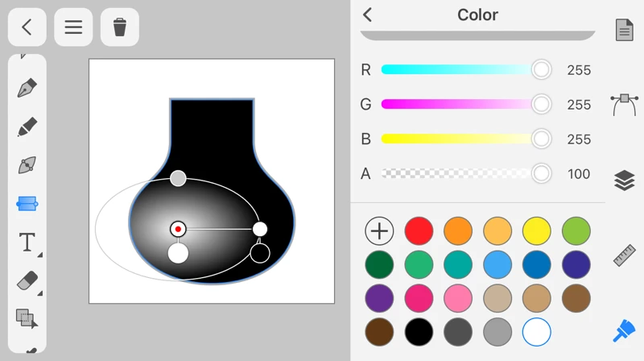The image size is (644, 361).
Task: Open the ruler measurement panel
Action: 624,255
